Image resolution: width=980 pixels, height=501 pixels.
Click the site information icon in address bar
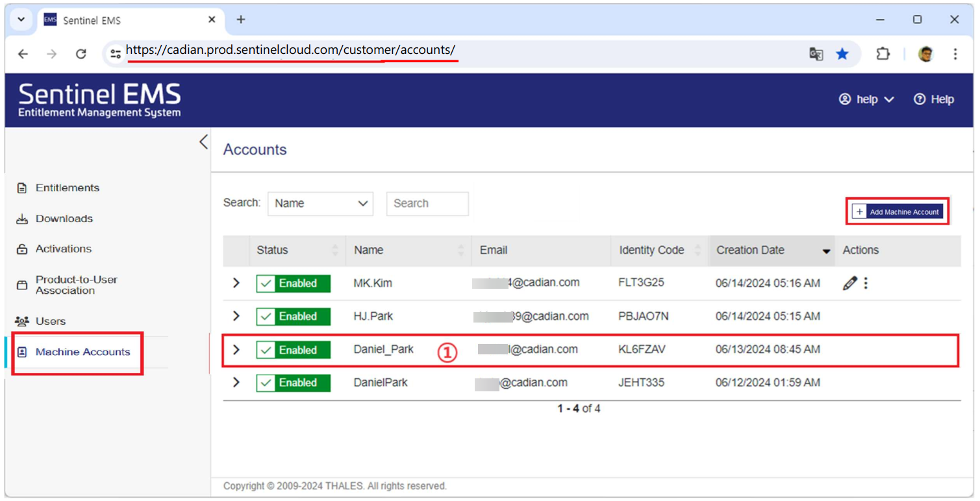click(115, 54)
